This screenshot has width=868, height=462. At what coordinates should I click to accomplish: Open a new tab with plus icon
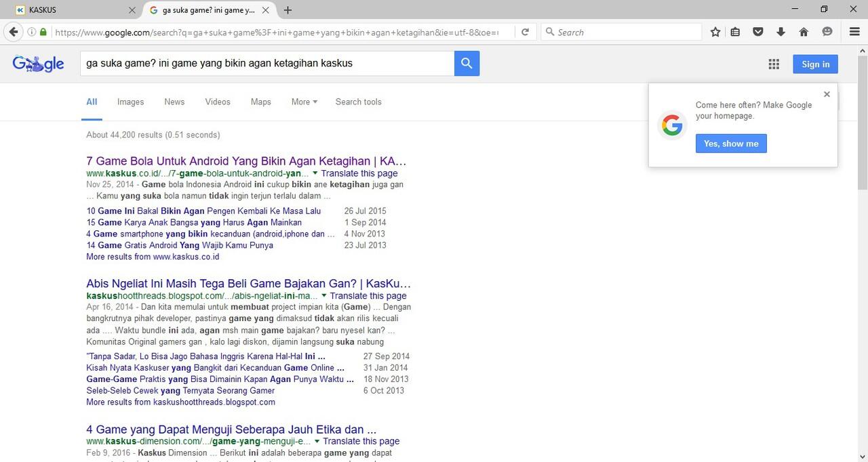(288, 10)
